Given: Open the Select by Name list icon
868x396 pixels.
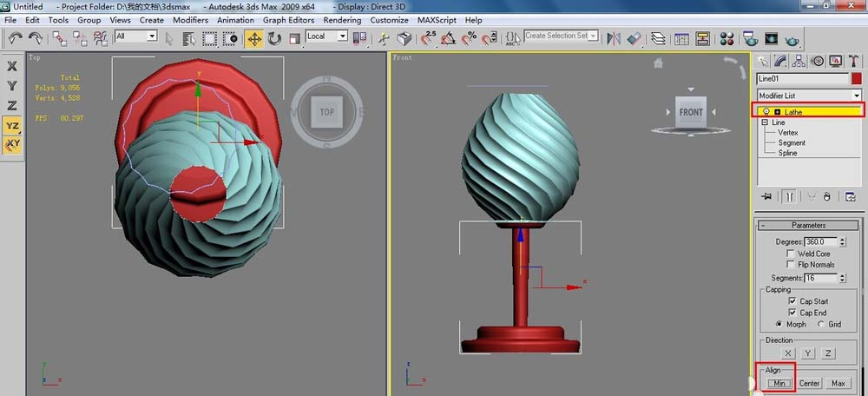Looking at the screenshot, I should 189,39.
